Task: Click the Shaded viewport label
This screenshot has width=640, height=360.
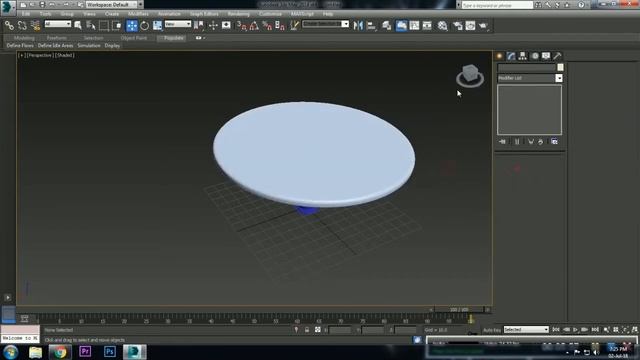Action: click(64, 55)
